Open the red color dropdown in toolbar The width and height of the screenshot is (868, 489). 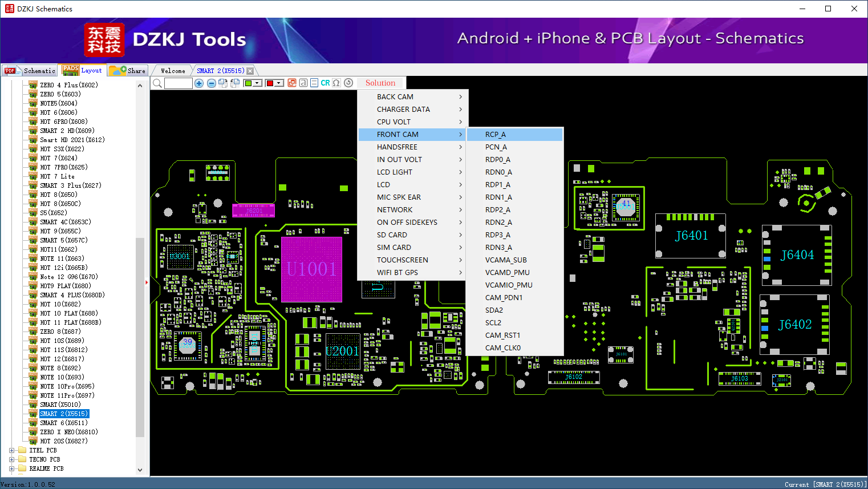279,83
